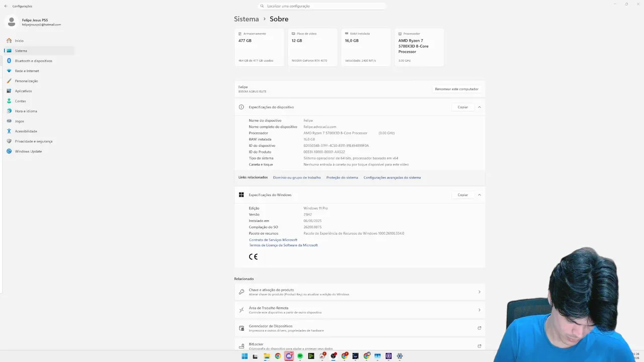The width and height of the screenshot is (644, 362).
Task: Click the Windows logo beside Especificações do Windows
Action: (x=242, y=195)
